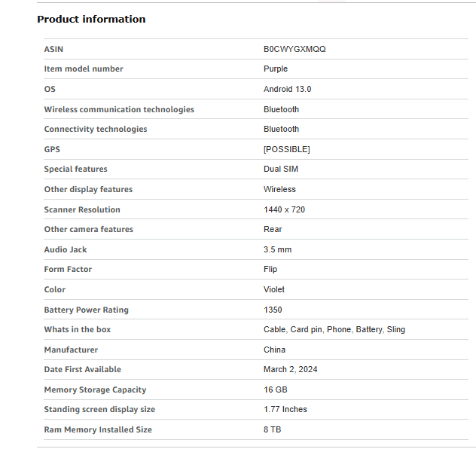
Task: Click the OS row label
Action: [x=50, y=89]
